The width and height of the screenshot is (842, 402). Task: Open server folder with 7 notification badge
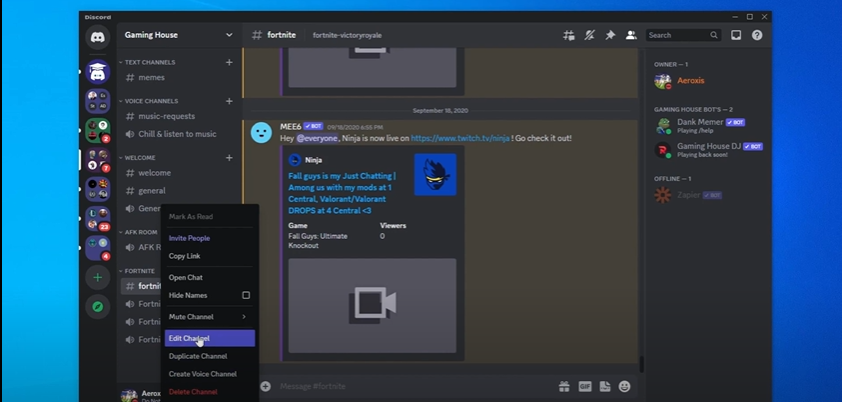click(x=98, y=160)
